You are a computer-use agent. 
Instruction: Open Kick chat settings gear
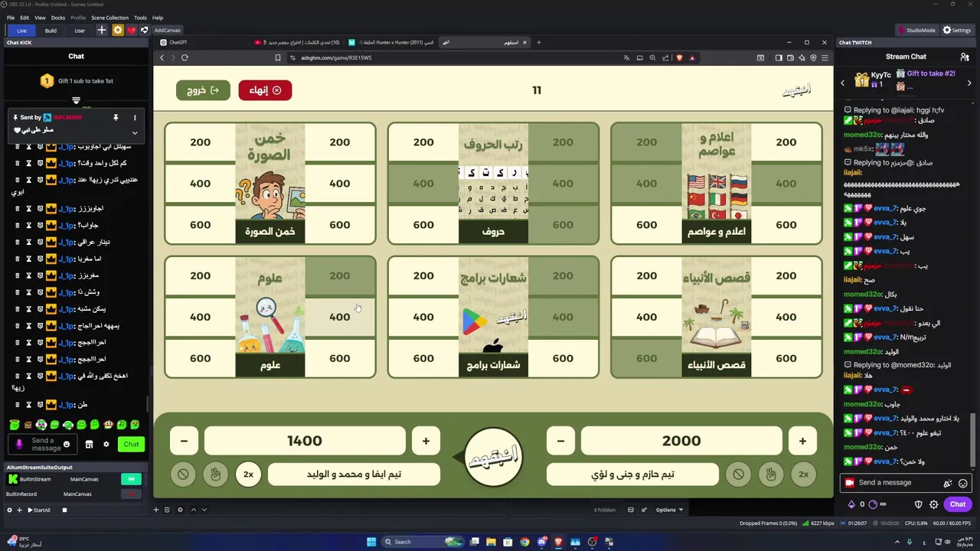point(106,445)
